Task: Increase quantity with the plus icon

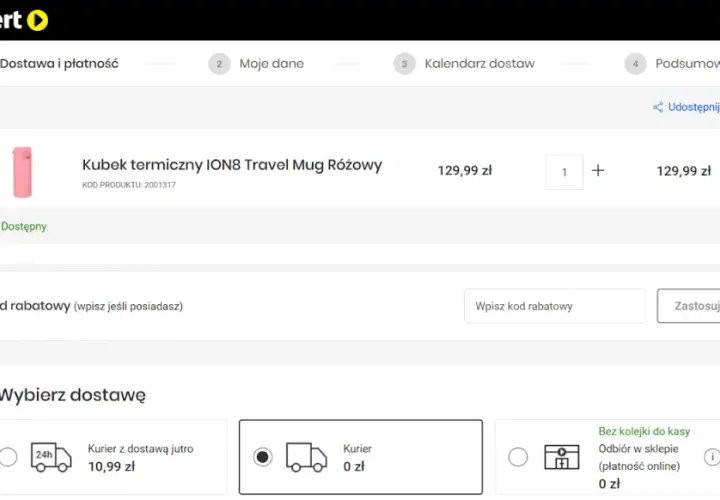Action: 598,171
